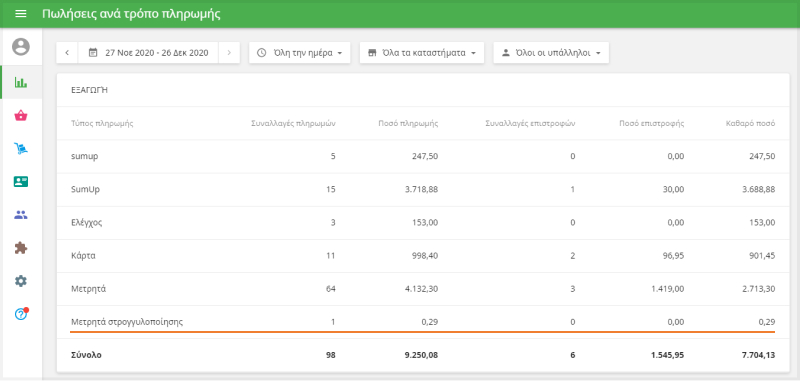Image resolution: width=800 pixels, height=381 pixels.
Task: Open the inventory cart sidebar icon
Action: tap(21, 148)
